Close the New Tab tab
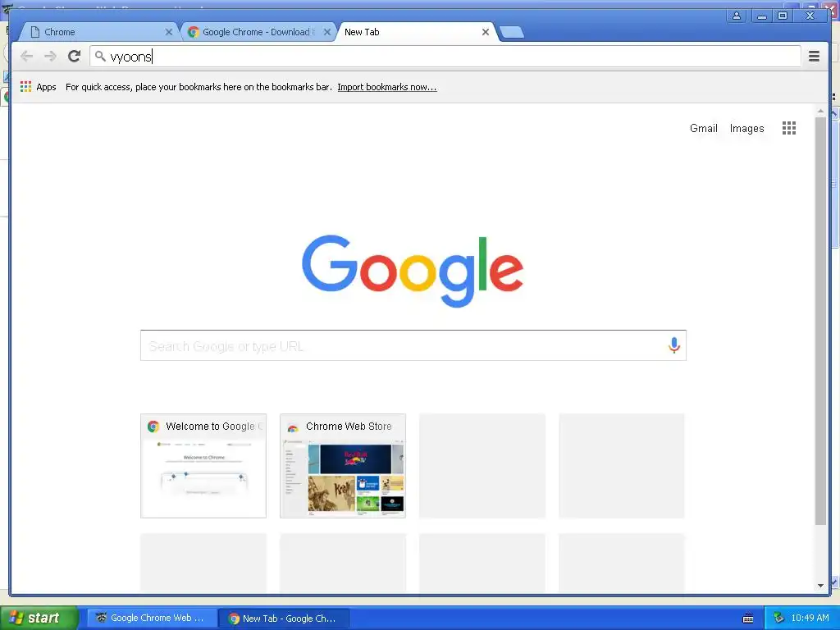 point(486,32)
